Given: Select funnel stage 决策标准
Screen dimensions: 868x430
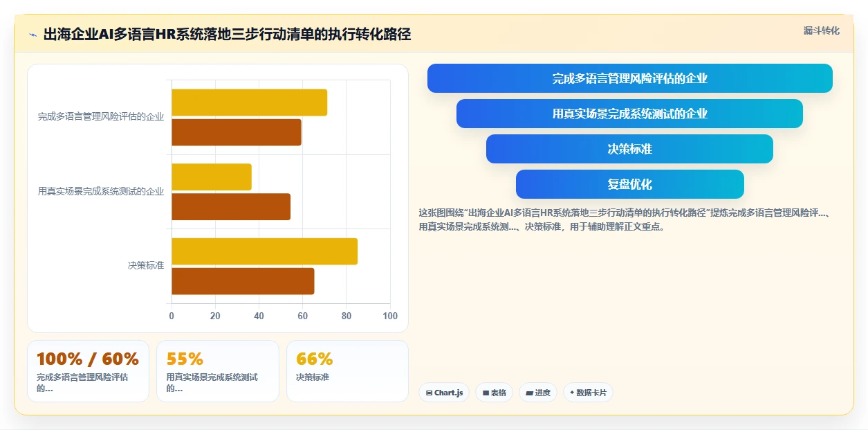Looking at the screenshot, I should 629,149.
